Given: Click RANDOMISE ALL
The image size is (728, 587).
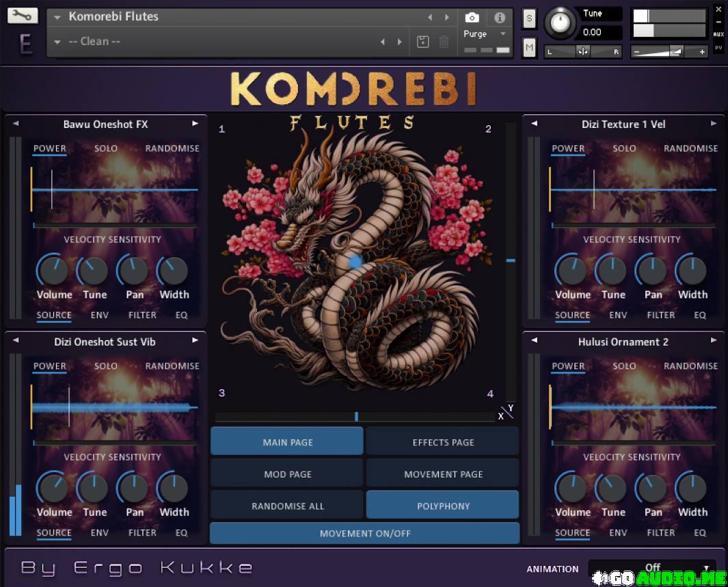Looking at the screenshot, I should pyautogui.click(x=287, y=505).
